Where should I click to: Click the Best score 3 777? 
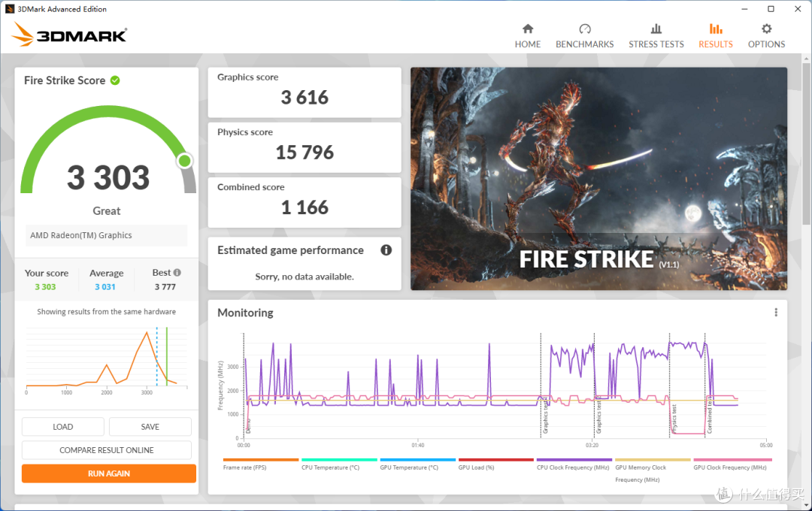[x=165, y=287]
